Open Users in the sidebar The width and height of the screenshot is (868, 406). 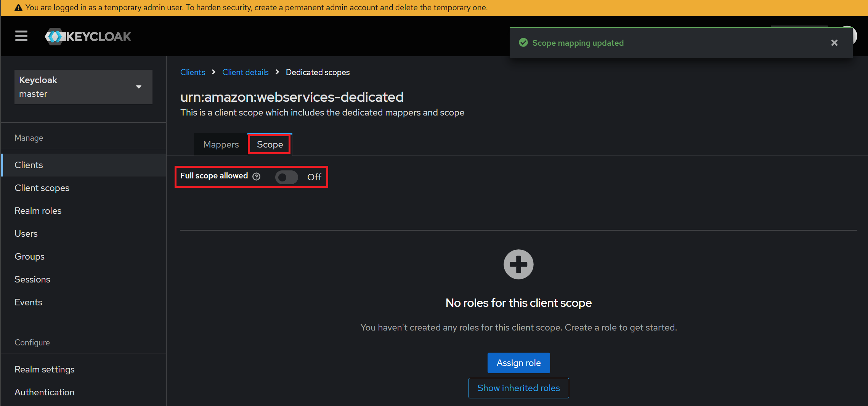pos(83,234)
